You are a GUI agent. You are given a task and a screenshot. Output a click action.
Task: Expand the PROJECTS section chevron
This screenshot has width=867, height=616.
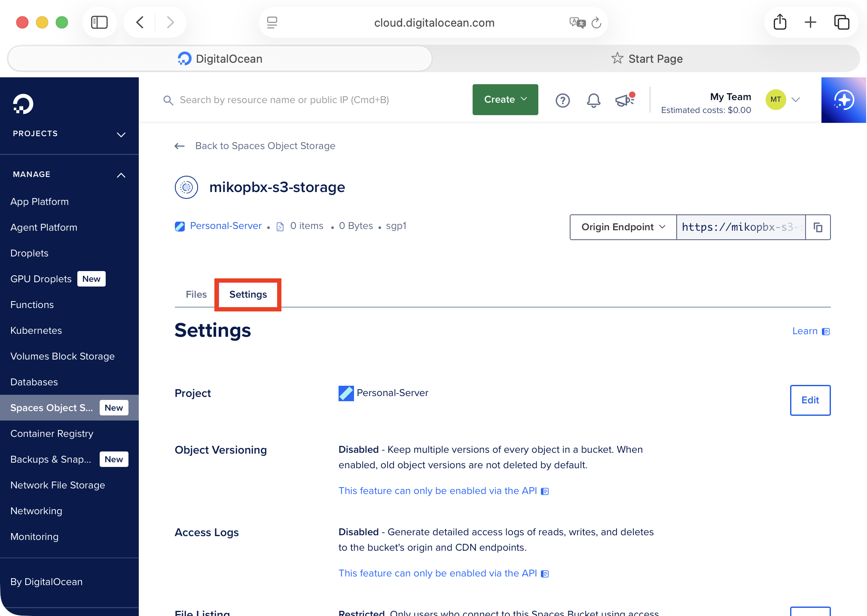coord(121,134)
